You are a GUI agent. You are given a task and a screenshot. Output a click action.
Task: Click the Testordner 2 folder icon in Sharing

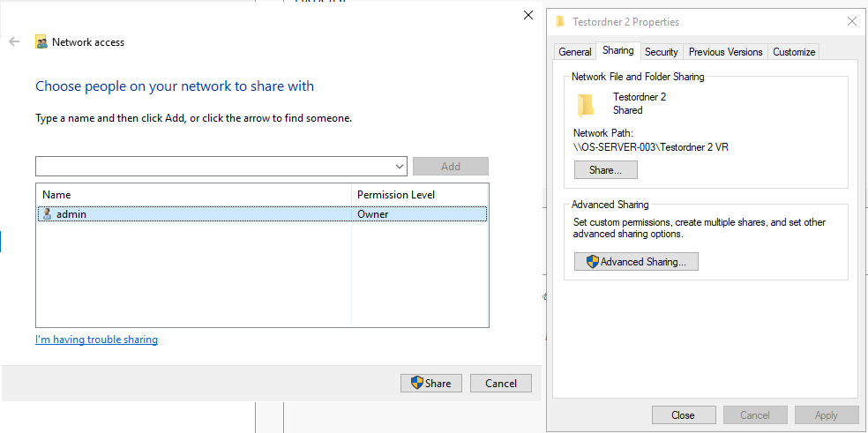[585, 105]
